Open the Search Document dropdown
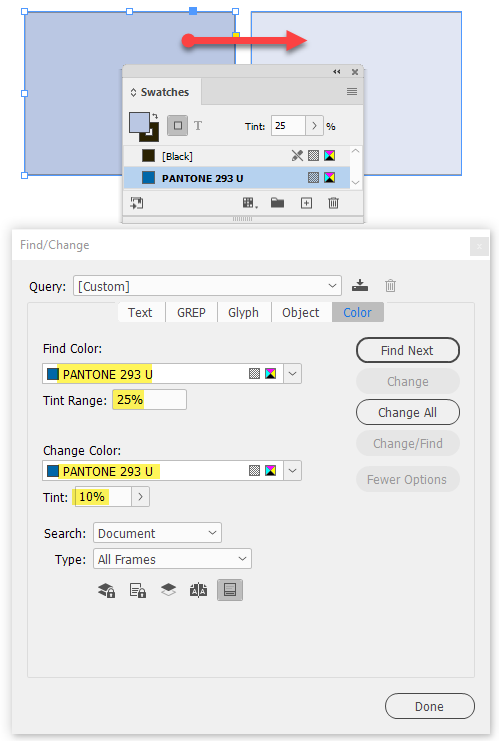Screen dimensions: 499x741 (157, 533)
